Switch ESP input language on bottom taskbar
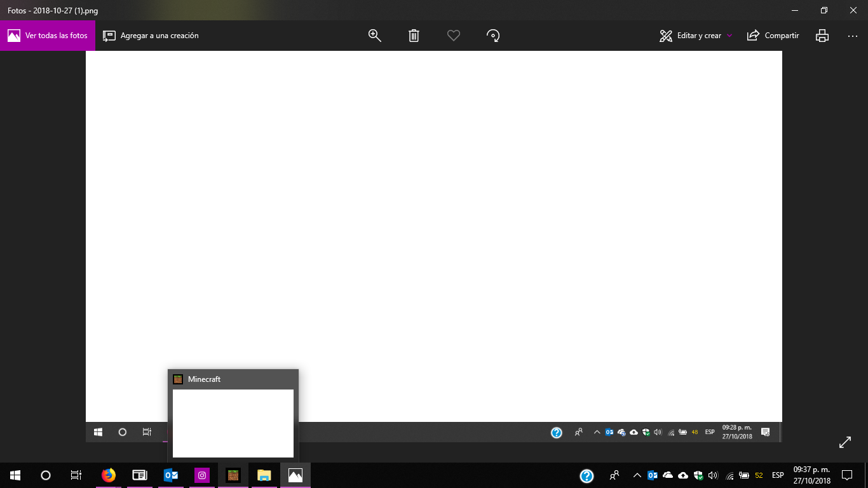Screen dimensions: 868x488 [x=778, y=475]
